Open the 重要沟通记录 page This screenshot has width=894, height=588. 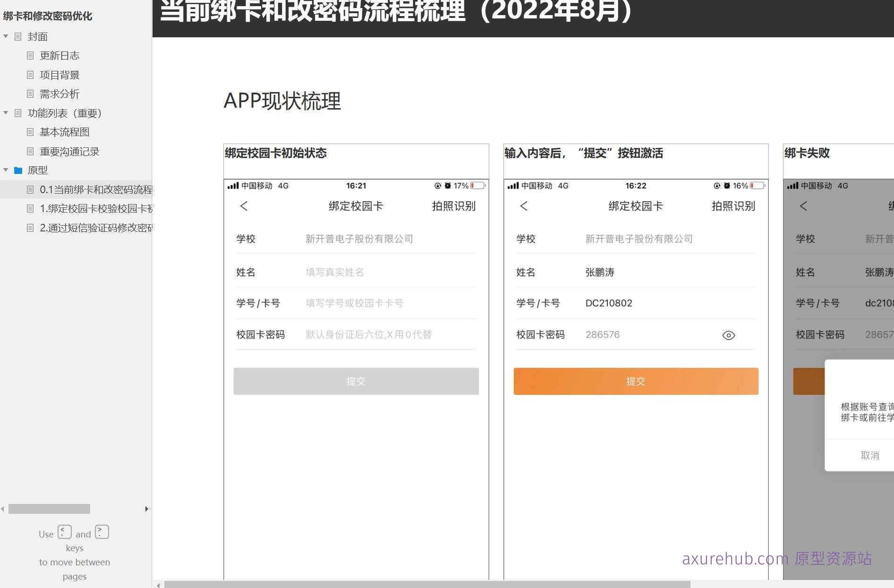(x=69, y=152)
